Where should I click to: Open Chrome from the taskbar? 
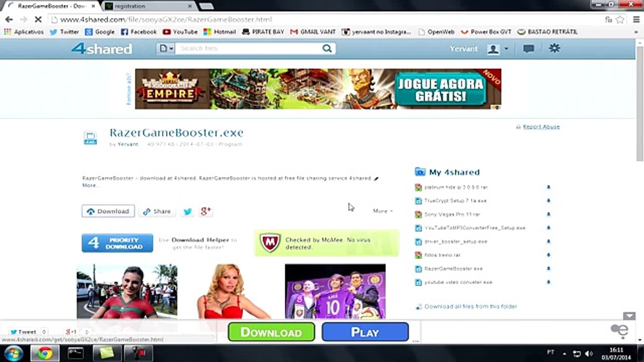tap(45, 353)
